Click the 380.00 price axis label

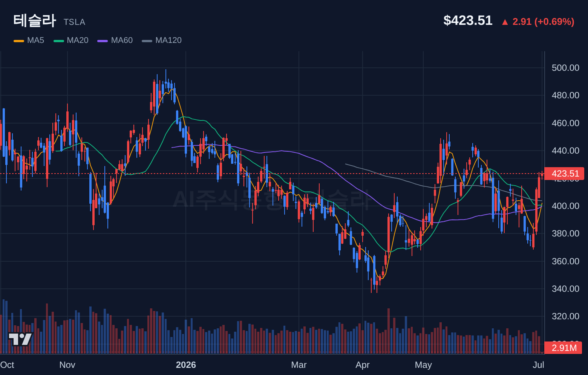coord(565,233)
